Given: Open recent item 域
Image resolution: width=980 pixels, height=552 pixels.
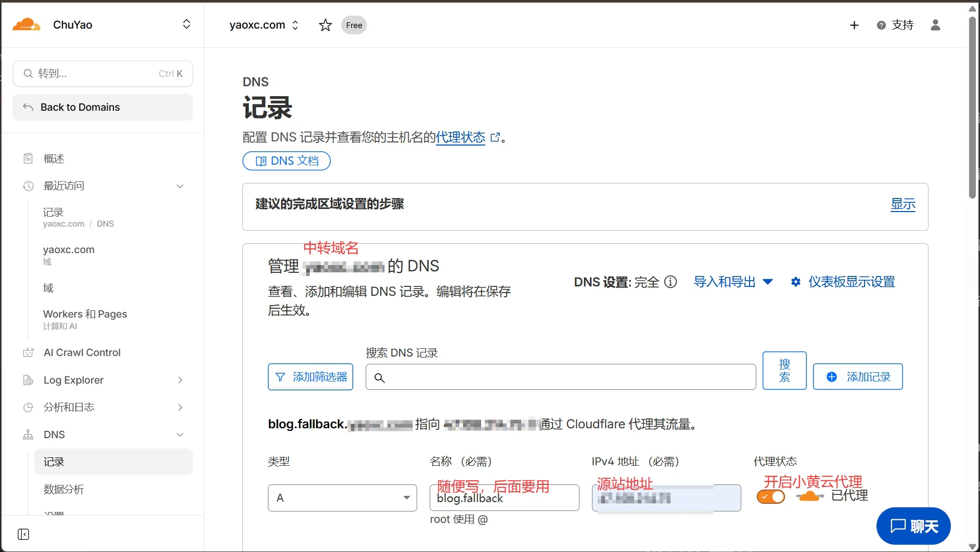Looking at the screenshot, I should (x=48, y=288).
